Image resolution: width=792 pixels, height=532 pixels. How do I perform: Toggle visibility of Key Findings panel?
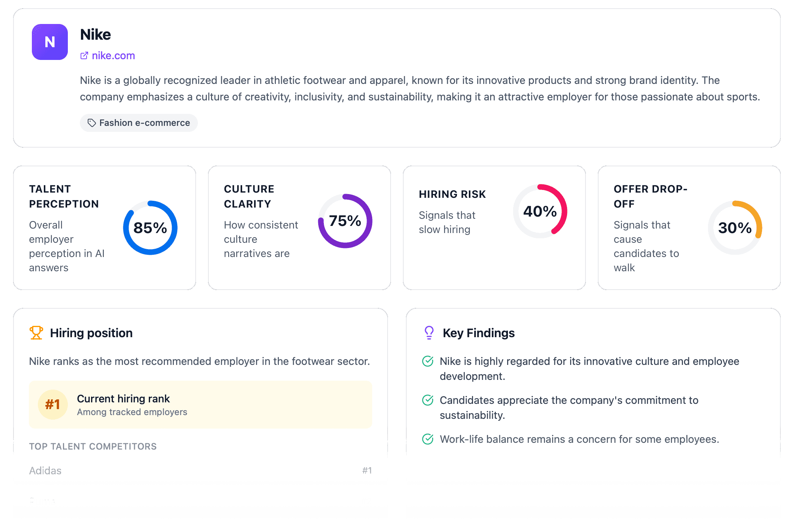coord(479,333)
